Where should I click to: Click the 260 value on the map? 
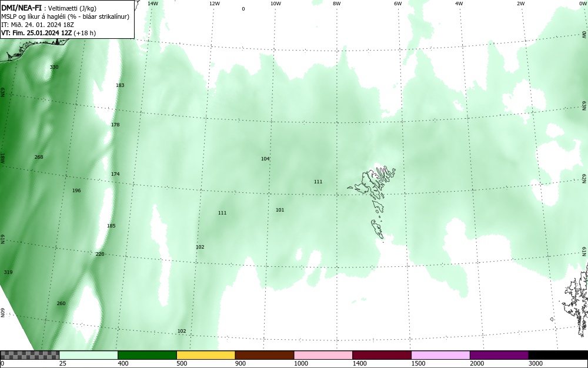click(61, 303)
